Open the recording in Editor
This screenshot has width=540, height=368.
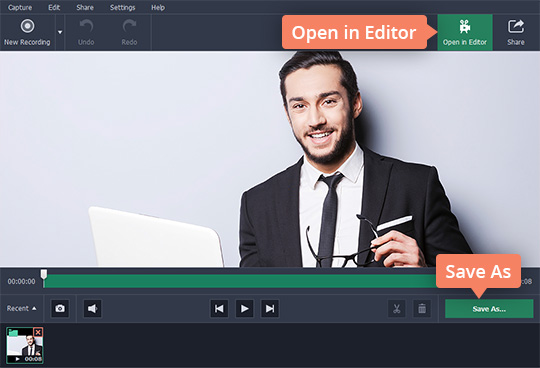tap(465, 33)
